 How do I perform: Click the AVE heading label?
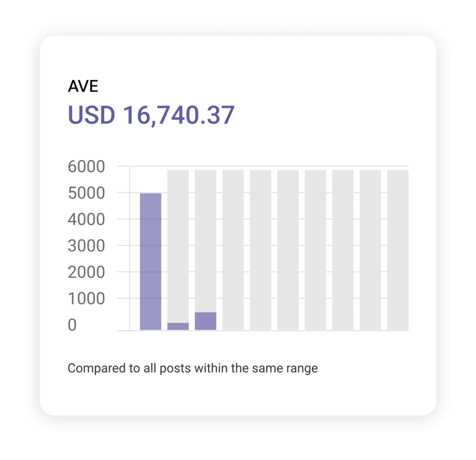point(83,87)
